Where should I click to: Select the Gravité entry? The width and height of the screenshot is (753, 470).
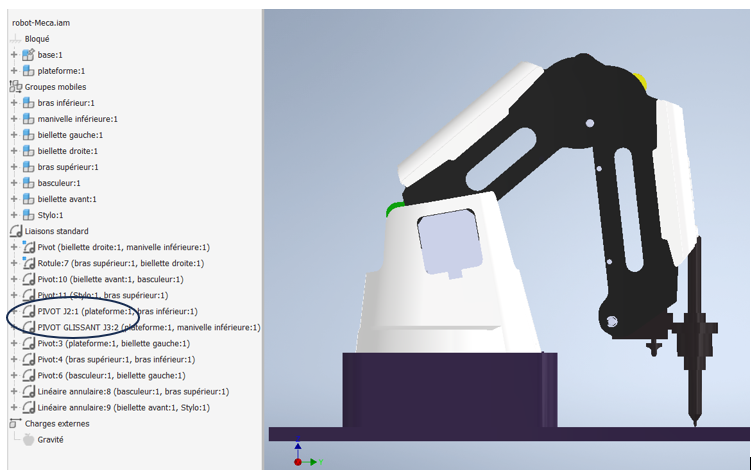50,439
